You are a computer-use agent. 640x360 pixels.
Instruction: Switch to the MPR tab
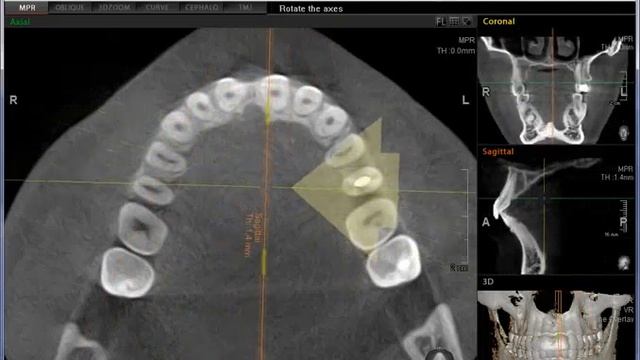click(27, 8)
